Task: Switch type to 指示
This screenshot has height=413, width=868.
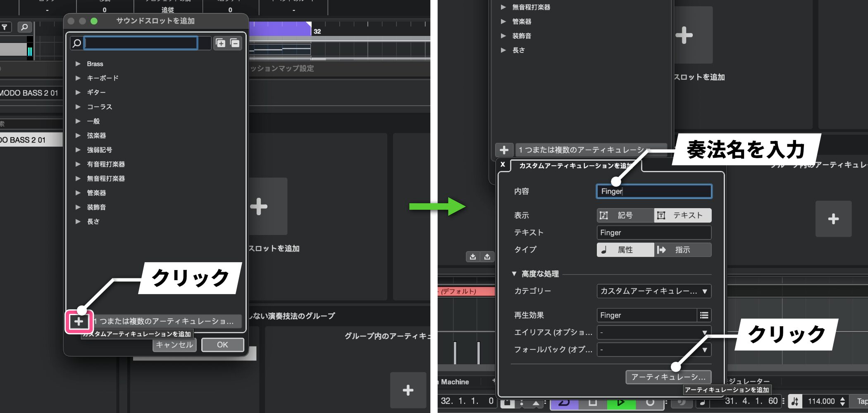Action: coord(682,250)
